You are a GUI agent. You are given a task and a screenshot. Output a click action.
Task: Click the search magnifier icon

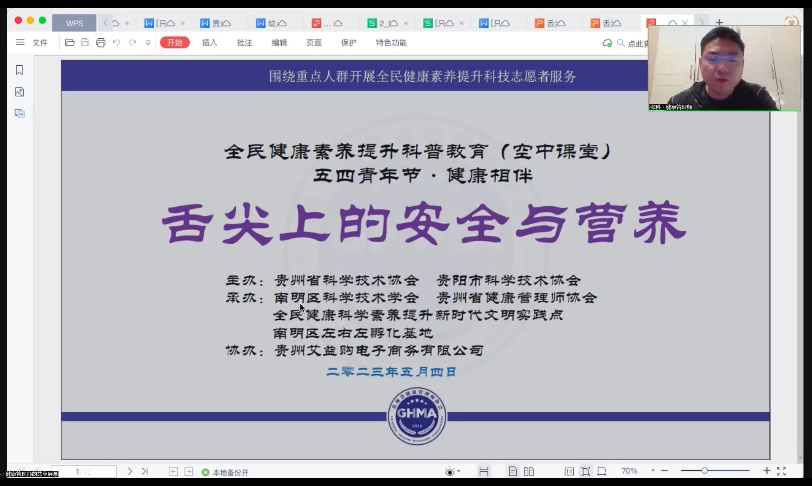(x=620, y=43)
